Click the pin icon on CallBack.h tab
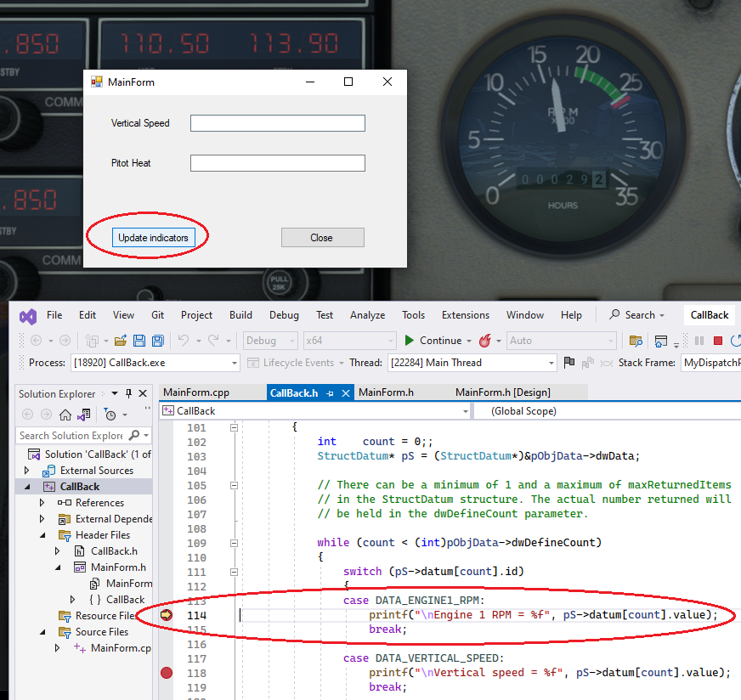This screenshot has width=741, height=700. tap(330, 393)
